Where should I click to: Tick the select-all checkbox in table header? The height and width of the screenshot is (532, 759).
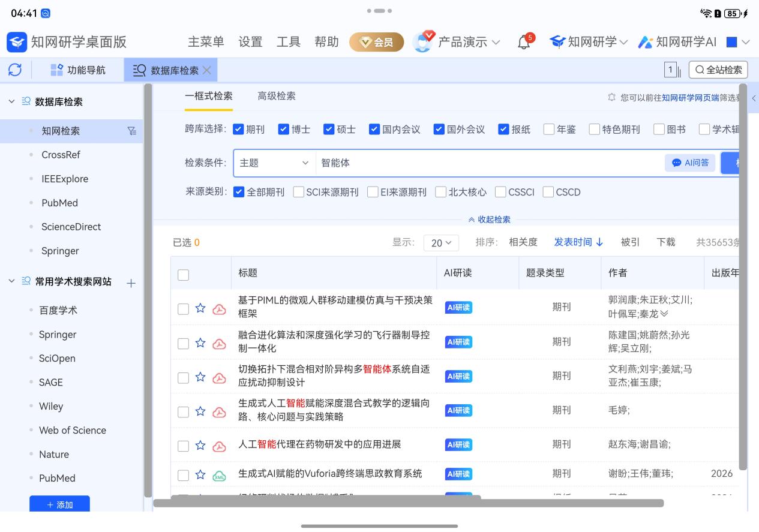[184, 275]
